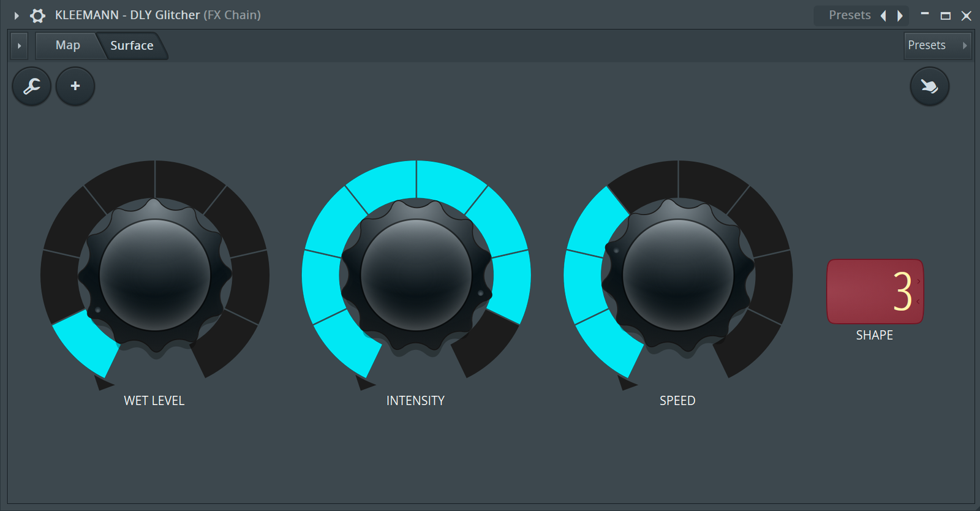
Task: Switch to the Map tab
Action: 67,45
